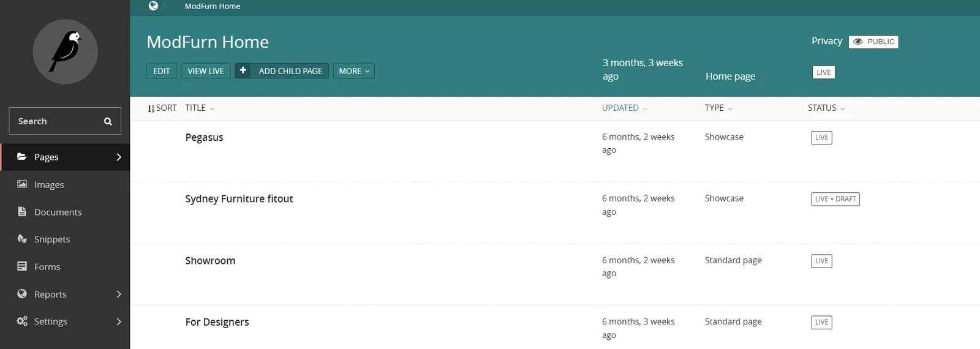Sort by TYPE column
This screenshot has width=980, height=349.
tap(718, 108)
